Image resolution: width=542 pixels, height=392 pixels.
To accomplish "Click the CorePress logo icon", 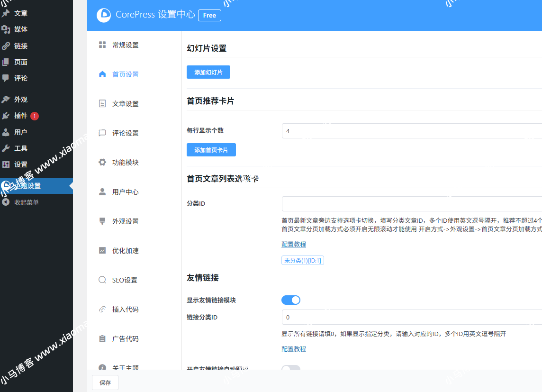I will click(x=104, y=15).
